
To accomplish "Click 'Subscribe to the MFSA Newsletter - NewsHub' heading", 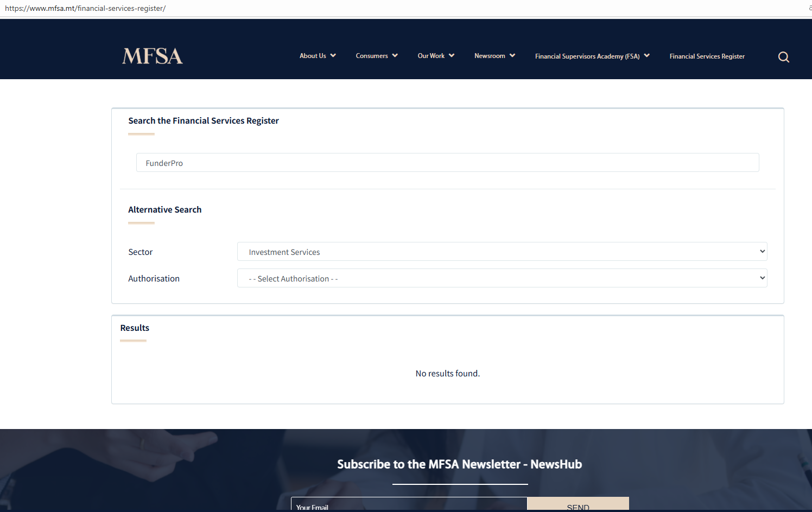I will [x=459, y=464].
